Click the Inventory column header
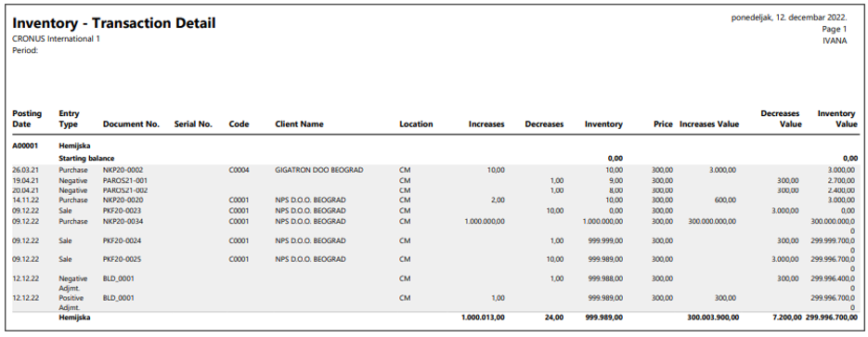The image size is (868, 337). [x=603, y=124]
